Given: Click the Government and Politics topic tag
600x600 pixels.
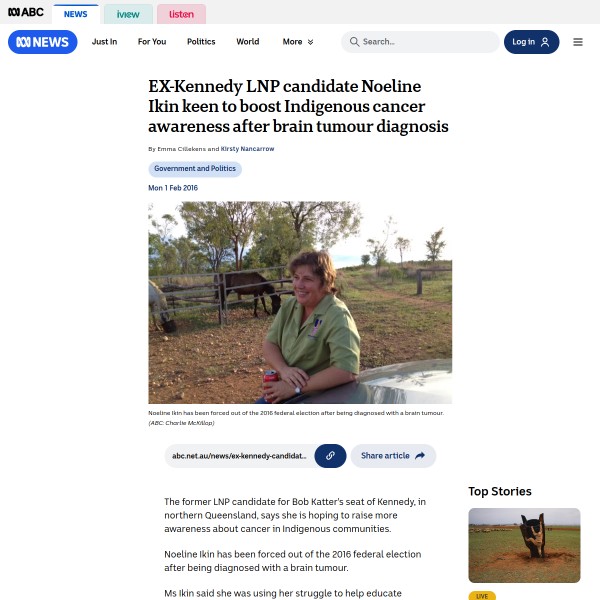Looking at the screenshot, I should click(x=195, y=169).
